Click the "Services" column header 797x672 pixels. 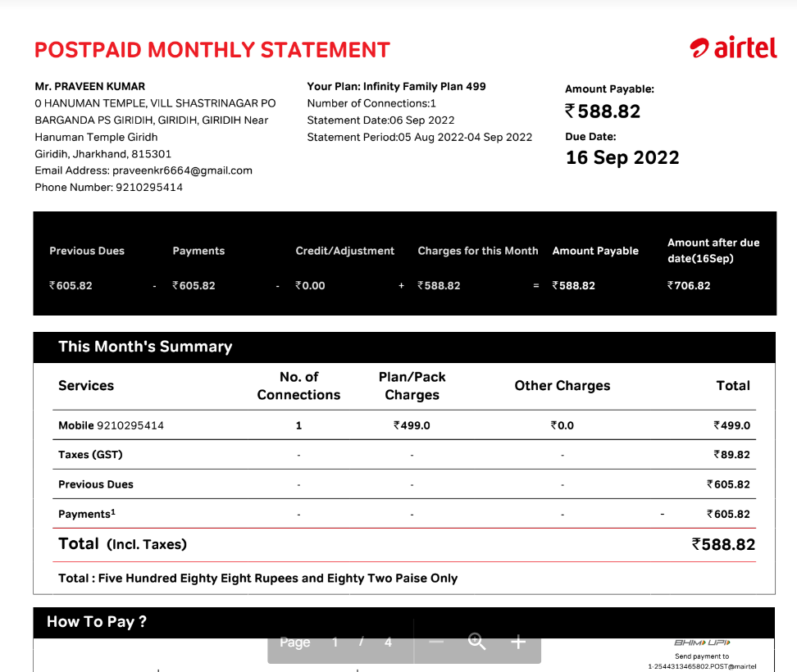(86, 385)
